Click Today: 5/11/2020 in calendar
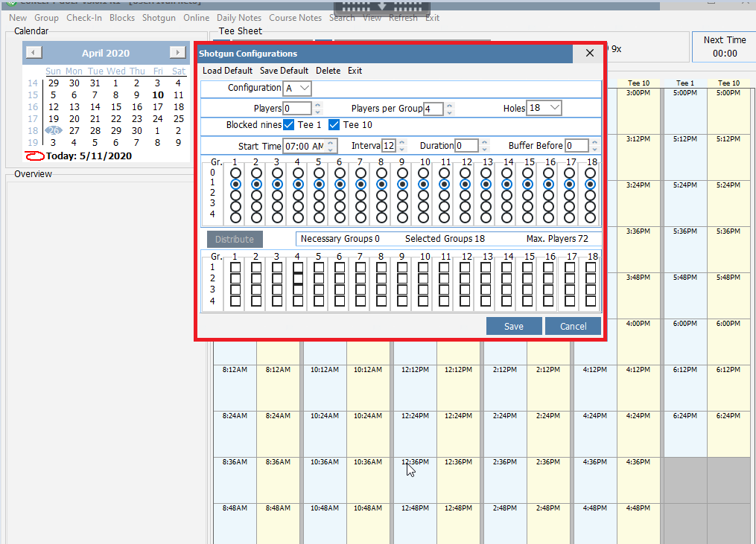The width and height of the screenshot is (756, 544). [89, 156]
